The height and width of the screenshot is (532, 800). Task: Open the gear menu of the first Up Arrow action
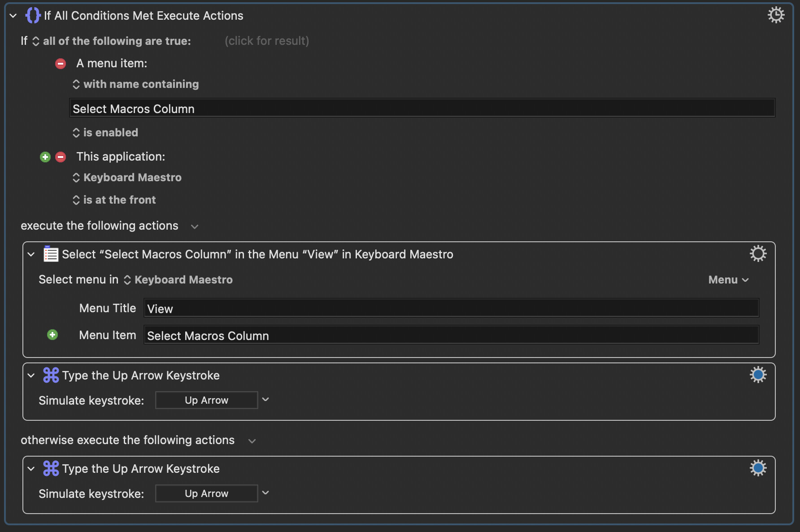[x=758, y=375]
